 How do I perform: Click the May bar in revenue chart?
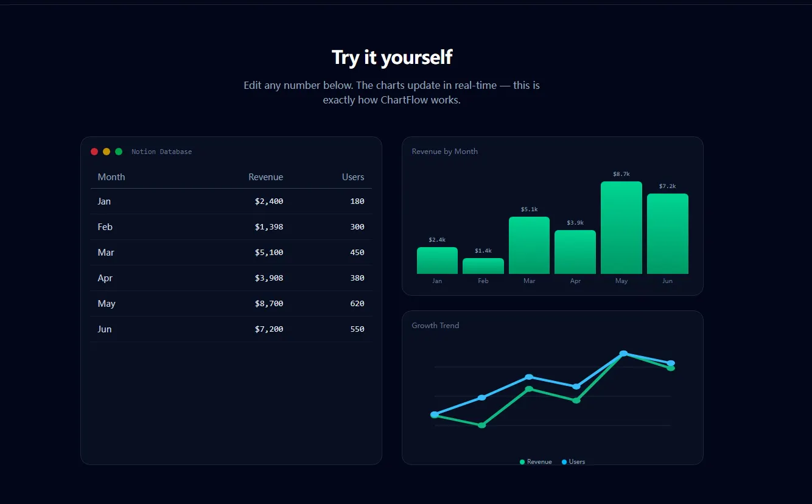pyautogui.click(x=621, y=228)
